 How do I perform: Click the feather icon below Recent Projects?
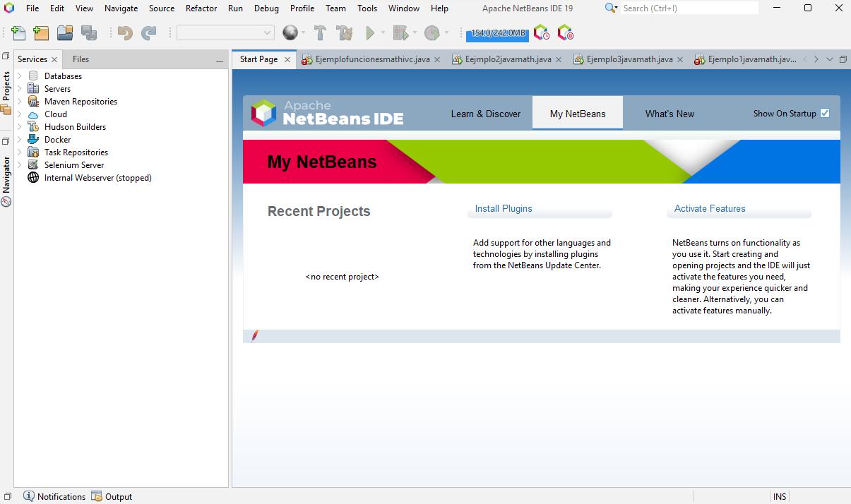tap(255, 335)
